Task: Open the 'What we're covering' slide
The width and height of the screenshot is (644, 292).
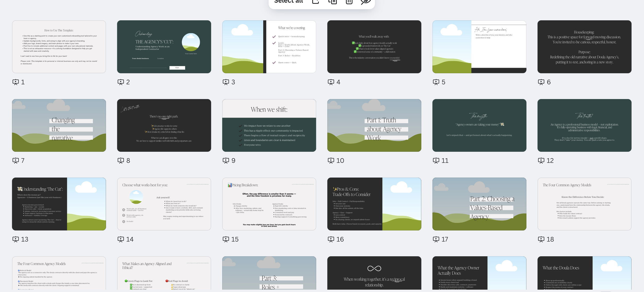Action: (x=269, y=47)
